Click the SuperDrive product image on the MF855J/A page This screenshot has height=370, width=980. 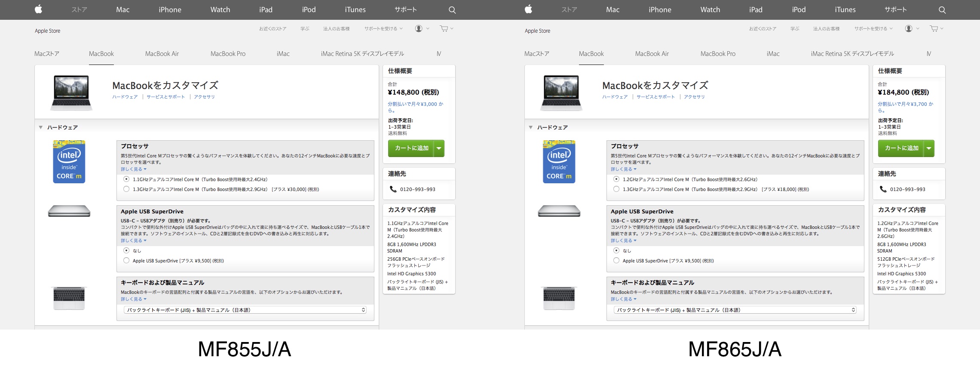pyautogui.click(x=69, y=211)
